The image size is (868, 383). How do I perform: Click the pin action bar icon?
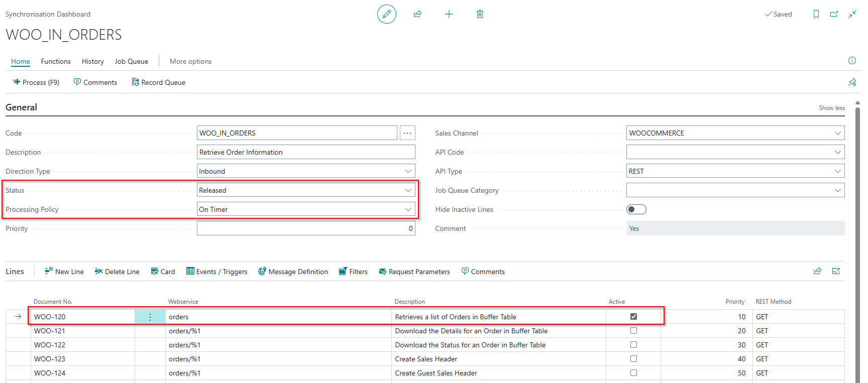(852, 82)
